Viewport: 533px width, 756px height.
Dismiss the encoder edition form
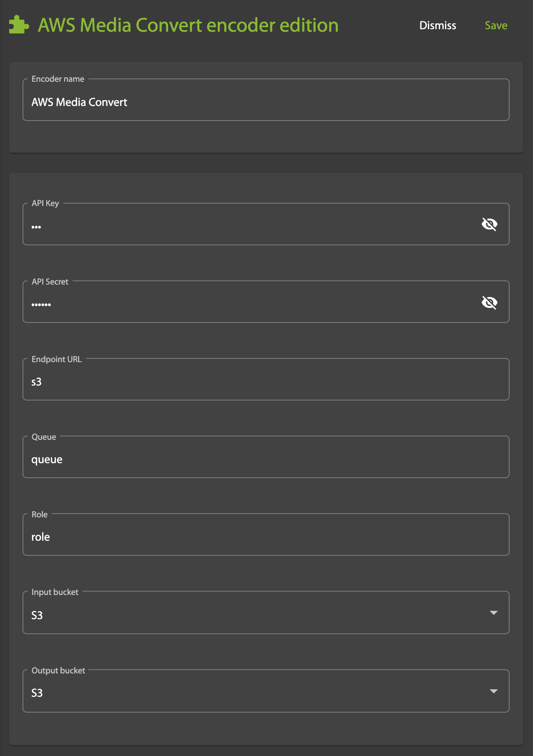coord(437,25)
